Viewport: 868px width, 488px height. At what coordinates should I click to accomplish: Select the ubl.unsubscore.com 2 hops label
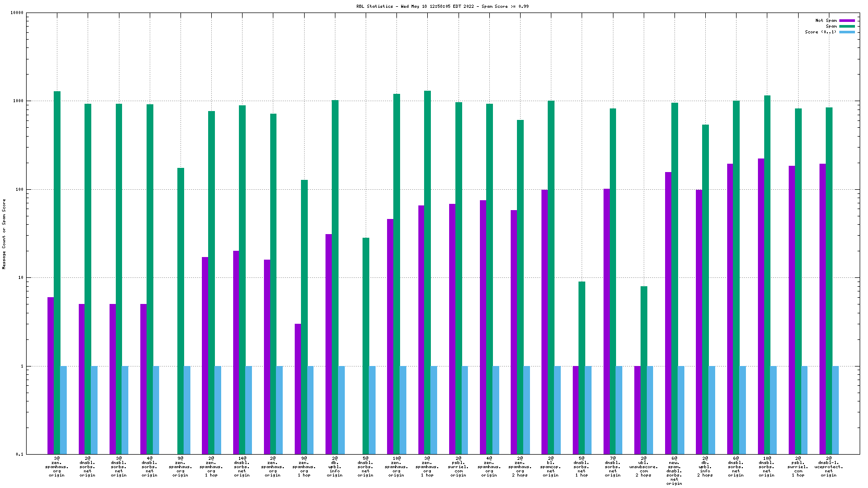(644, 467)
